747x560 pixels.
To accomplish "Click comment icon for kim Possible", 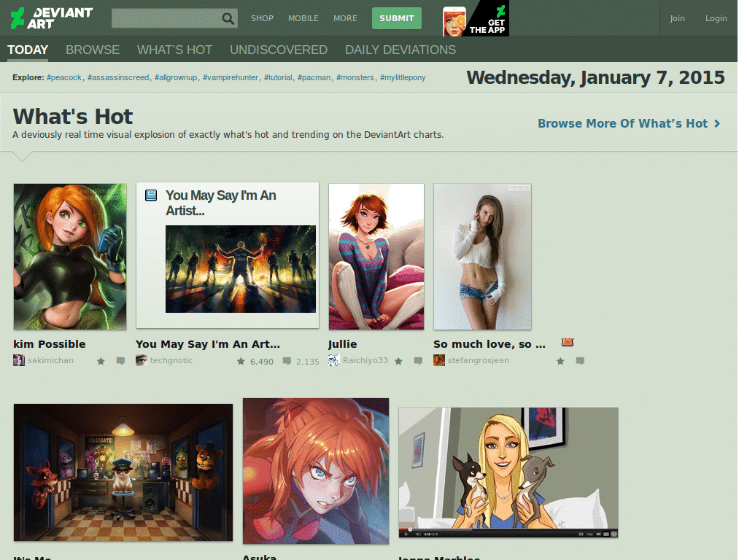I will click(120, 361).
